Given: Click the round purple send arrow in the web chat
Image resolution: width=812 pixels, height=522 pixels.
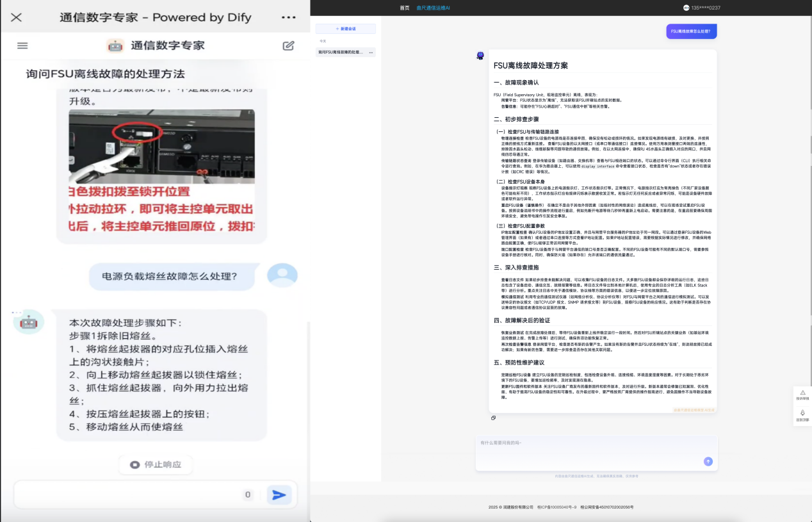Looking at the screenshot, I should (708, 461).
